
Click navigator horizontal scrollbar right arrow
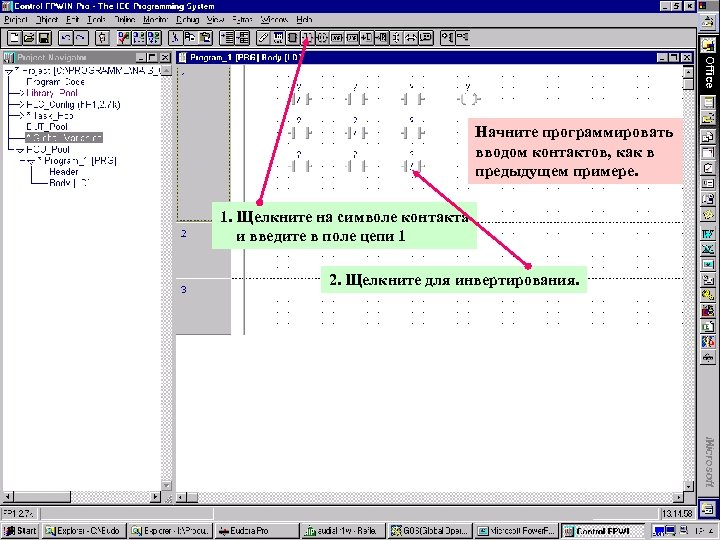click(156, 496)
